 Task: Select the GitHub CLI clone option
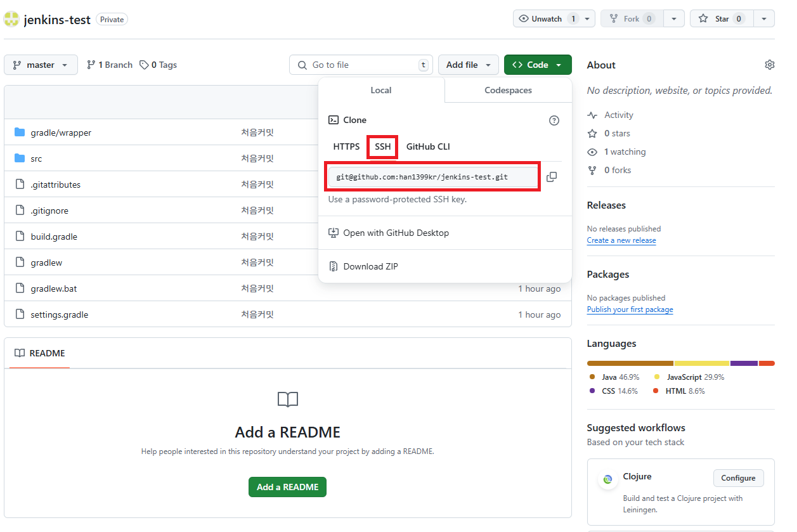428,146
